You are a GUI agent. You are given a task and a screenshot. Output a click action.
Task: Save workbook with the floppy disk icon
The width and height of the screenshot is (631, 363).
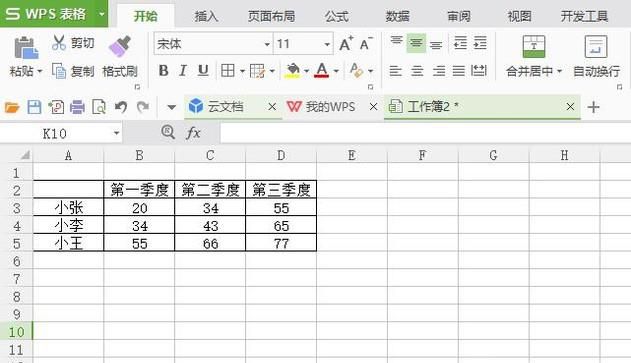(x=34, y=107)
